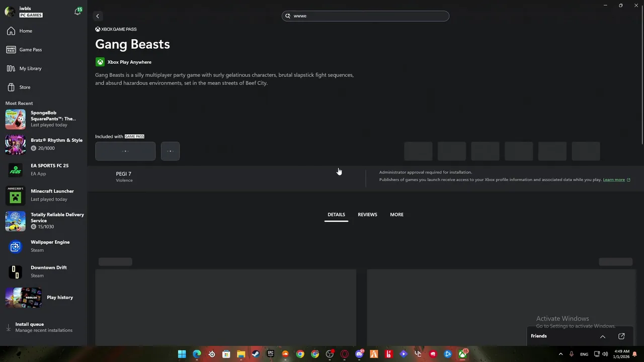Screen dimensions: 644x362
Task: Open the volume control in tray
Action: [x=605, y=354]
